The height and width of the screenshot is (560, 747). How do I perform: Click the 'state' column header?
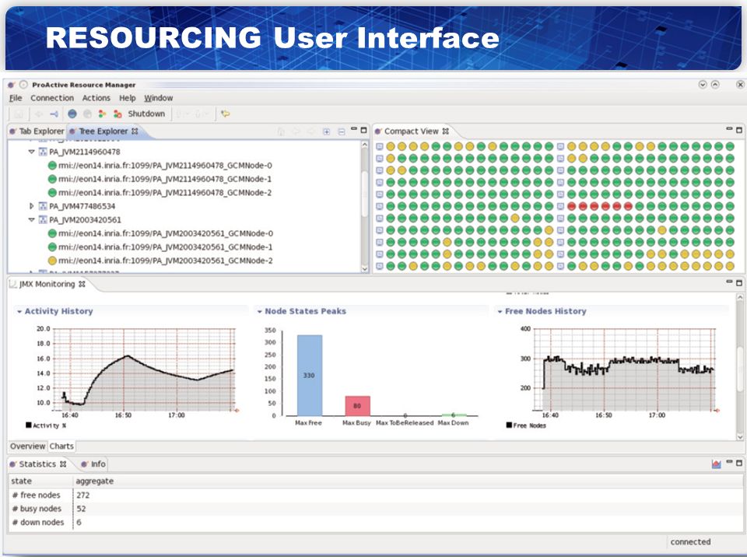[40, 481]
